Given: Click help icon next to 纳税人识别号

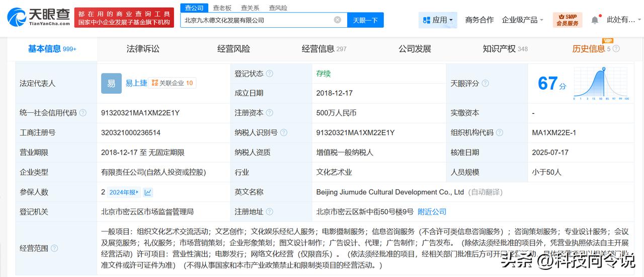Looking at the screenshot, I should [284, 132].
